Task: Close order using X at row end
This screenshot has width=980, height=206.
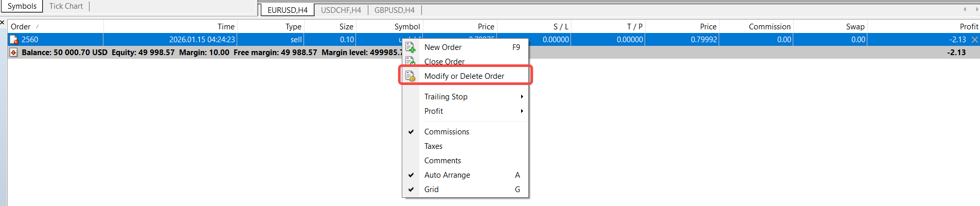Action: [x=974, y=40]
